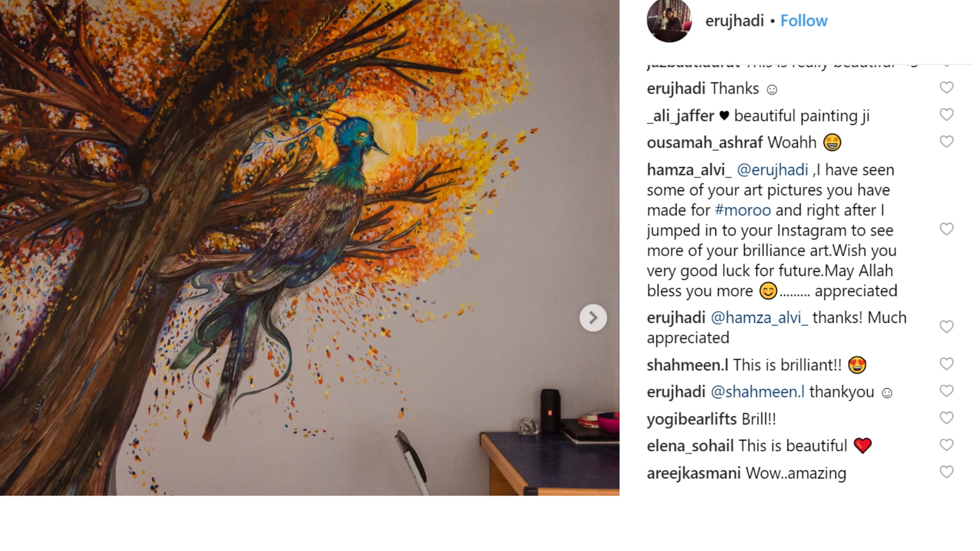Viewport: 980px width, 551px height.
Task: Visit ousamah_ashraf's profile
Action: point(704,142)
